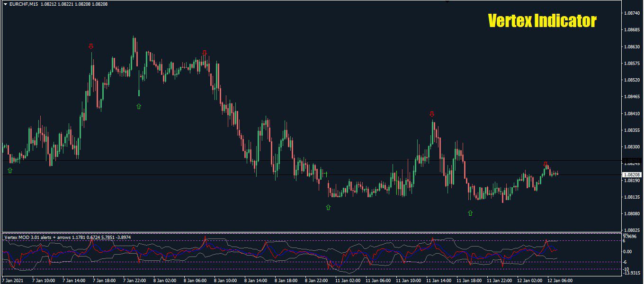Select the red sell arrow near 12 Jan 06:00
The image size is (644, 284).
click(545, 164)
